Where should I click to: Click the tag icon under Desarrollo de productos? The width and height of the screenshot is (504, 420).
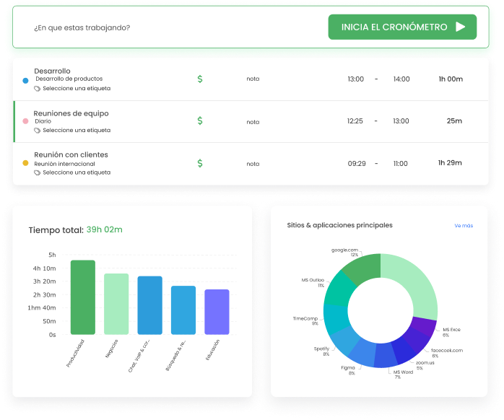38,89
